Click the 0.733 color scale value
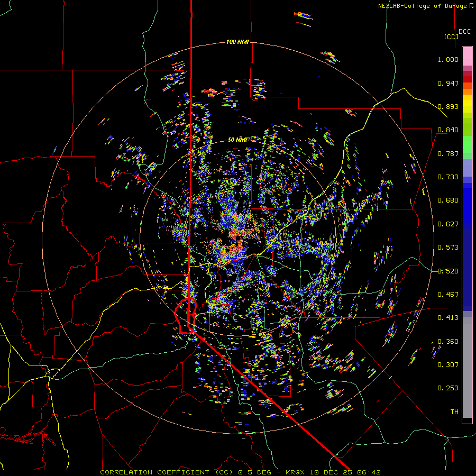 click(448, 177)
